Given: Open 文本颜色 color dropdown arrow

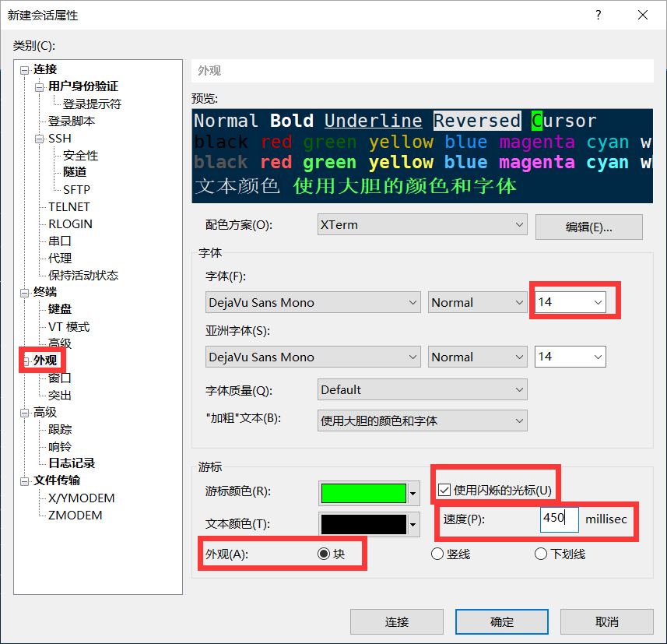Looking at the screenshot, I should [x=413, y=524].
